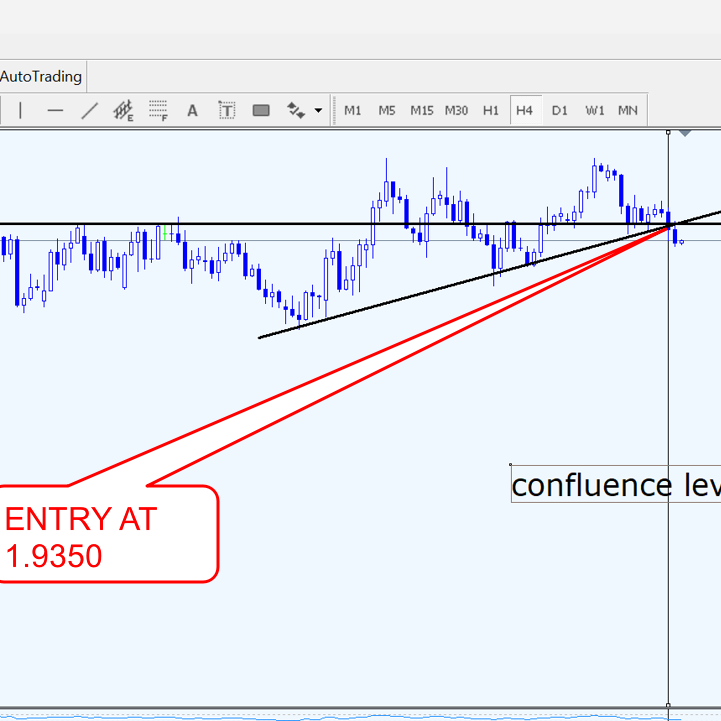Select the vertical line drawing tool
721x721 pixels.
click(x=20, y=110)
